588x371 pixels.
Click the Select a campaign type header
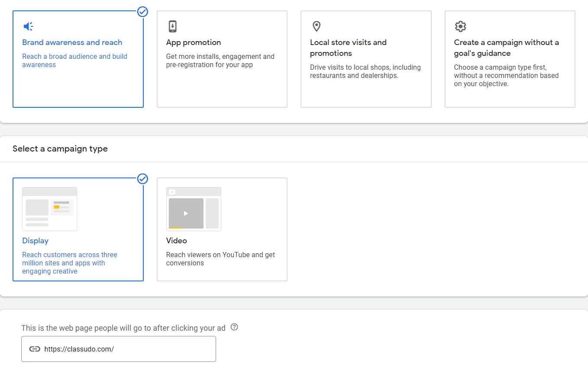(60, 148)
